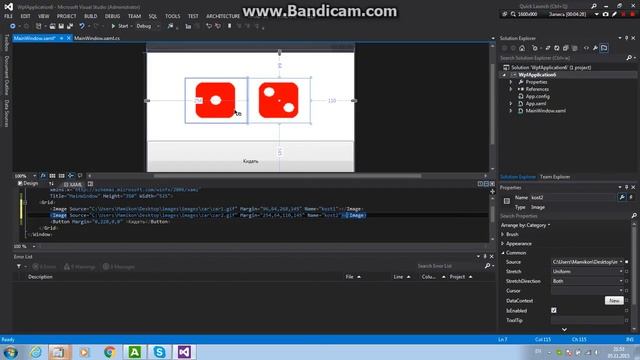This screenshot has height=360, width=640.
Task: Switch to the MainWindow.xaml.cs tab
Action: (x=97, y=38)
